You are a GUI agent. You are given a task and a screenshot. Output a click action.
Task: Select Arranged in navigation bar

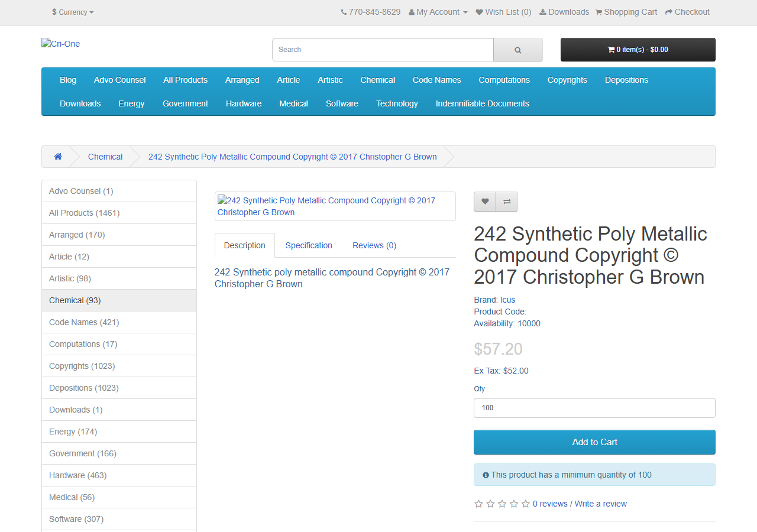point(242,80)
